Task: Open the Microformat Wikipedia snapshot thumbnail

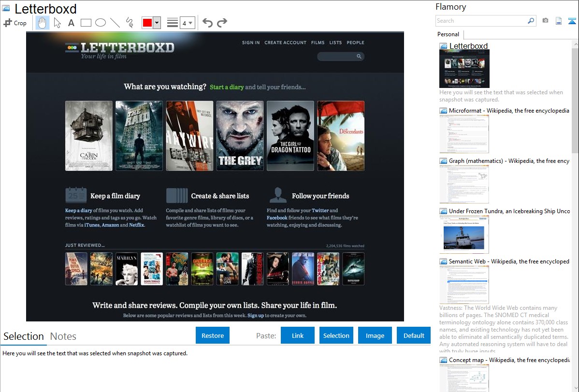Action: tap(464, 134)
